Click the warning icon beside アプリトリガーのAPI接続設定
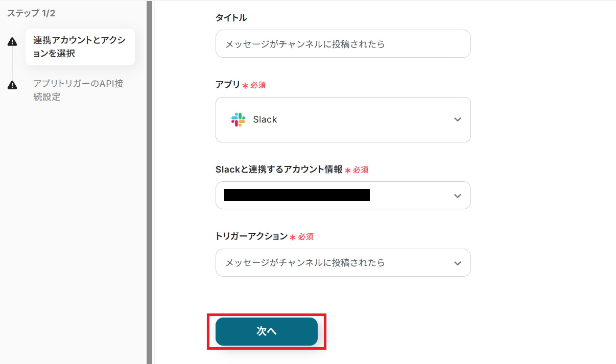Image resolution: width=616 pixels, height=364 pixels. [12, 85]
